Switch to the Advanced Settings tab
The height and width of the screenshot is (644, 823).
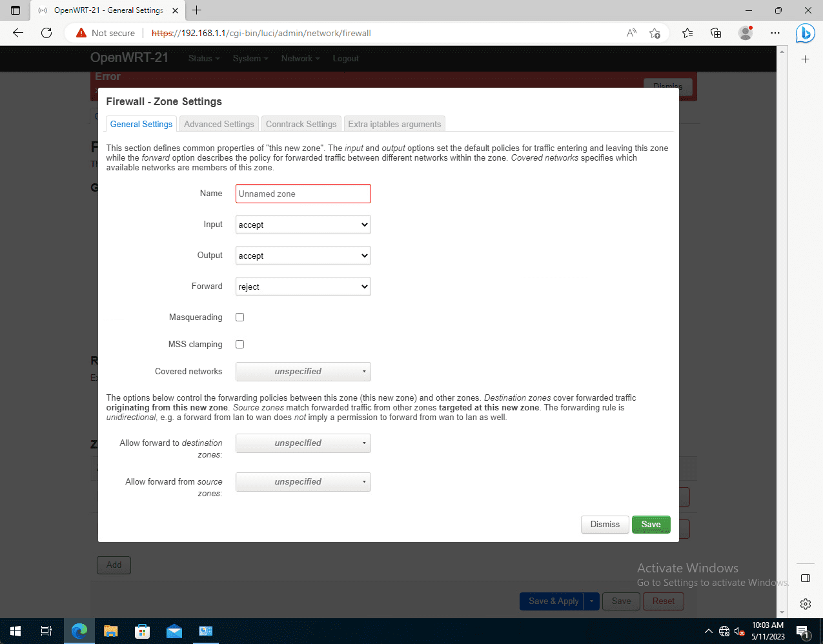click(219, 124)
